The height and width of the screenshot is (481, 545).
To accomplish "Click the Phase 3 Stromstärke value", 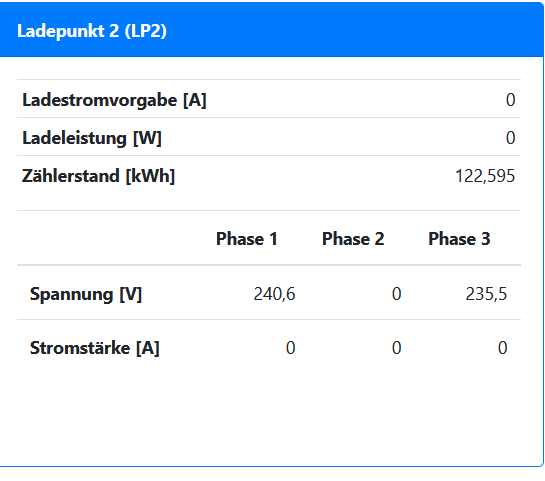I will pyautogui.click(x=503, y=348).
